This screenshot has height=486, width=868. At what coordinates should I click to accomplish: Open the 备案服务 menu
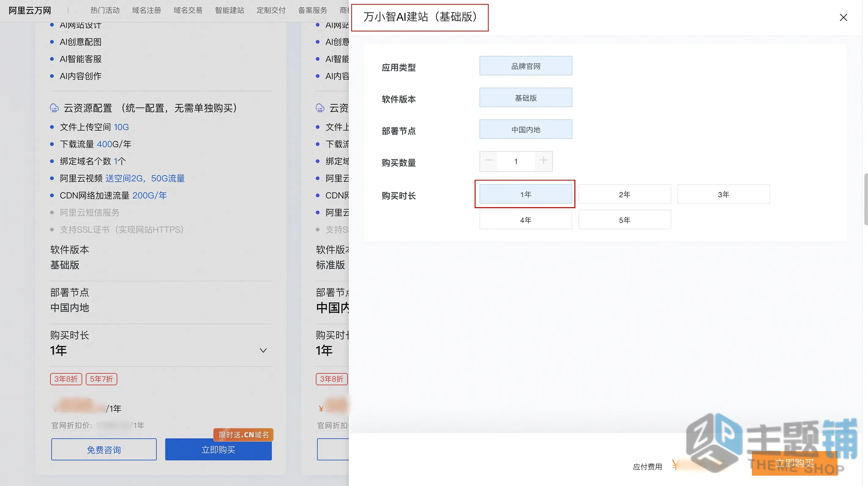tap(313, 10)
